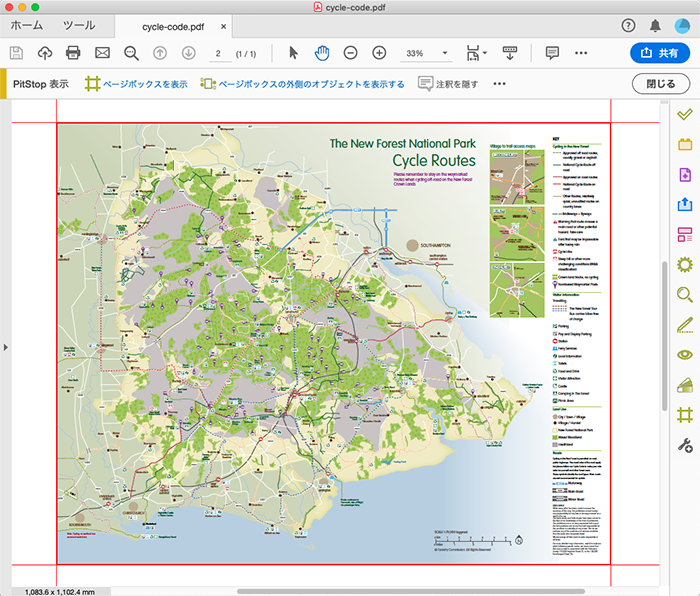This screenshot has width=700, height=596.
Task: Open the page box crop tool icon
Action: (x=685, y=415)
